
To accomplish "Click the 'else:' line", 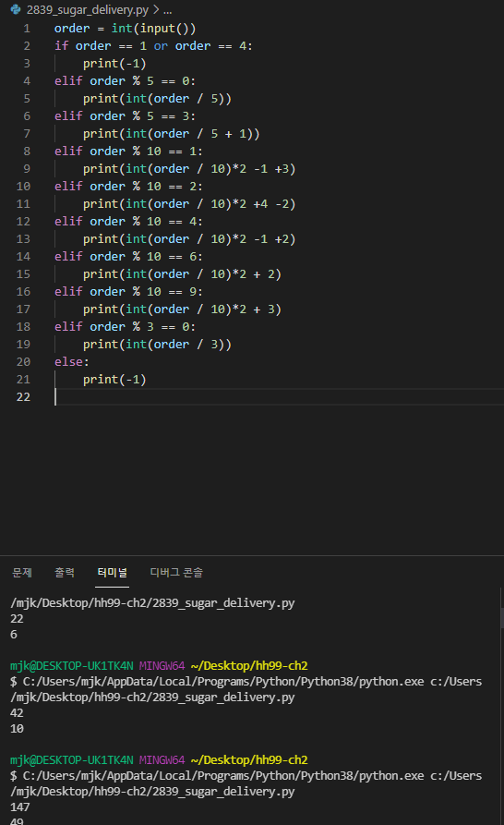I will [x=72, y=362].
